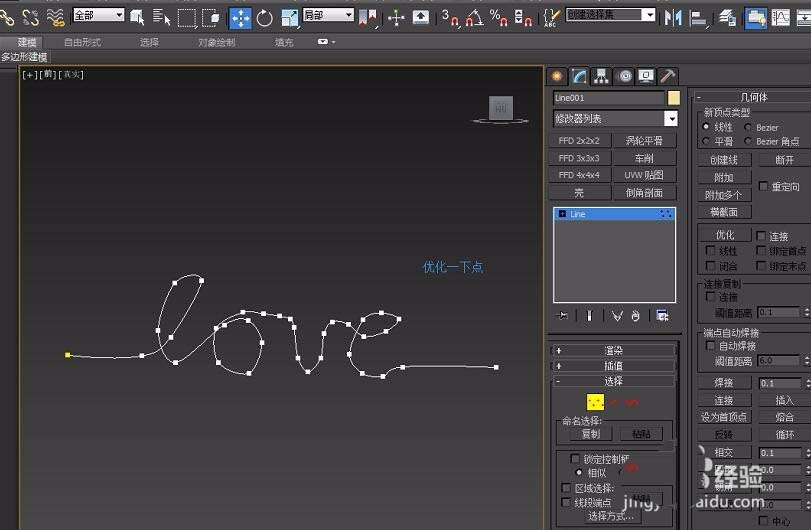Switch to the Utilities hammer tab
This screenshot has width=811, height=530.
[668, 77]
